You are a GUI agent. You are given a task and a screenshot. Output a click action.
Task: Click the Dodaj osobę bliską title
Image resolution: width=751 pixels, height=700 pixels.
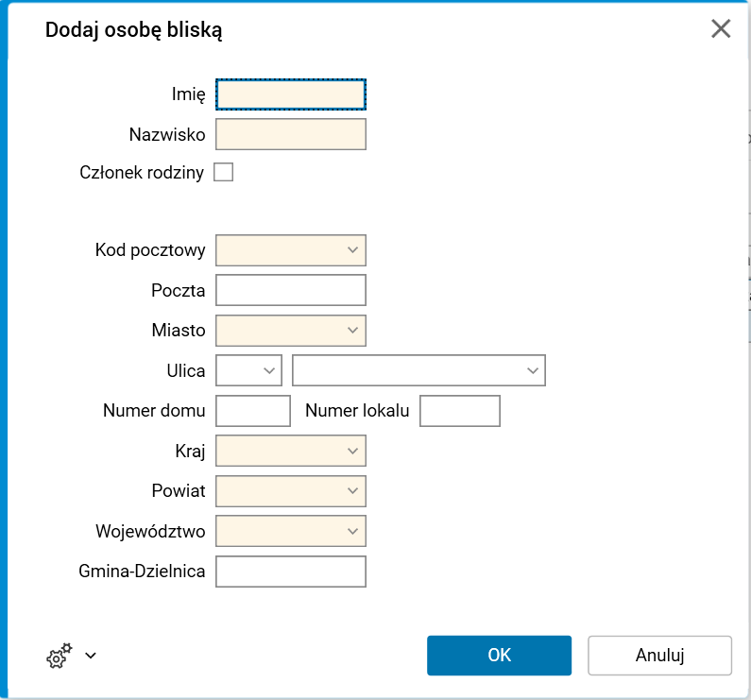click(x=134, y=30)
